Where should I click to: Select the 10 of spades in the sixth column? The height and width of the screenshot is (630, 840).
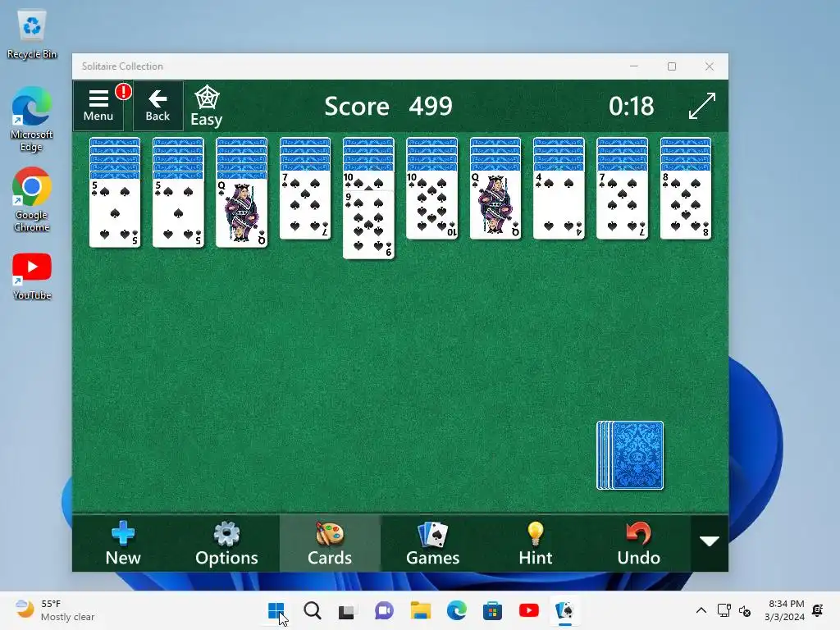(x=431, y=205)
